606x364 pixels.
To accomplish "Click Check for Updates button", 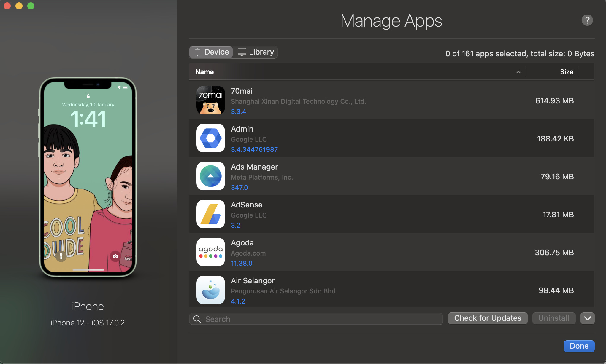I will coord(487,318).
